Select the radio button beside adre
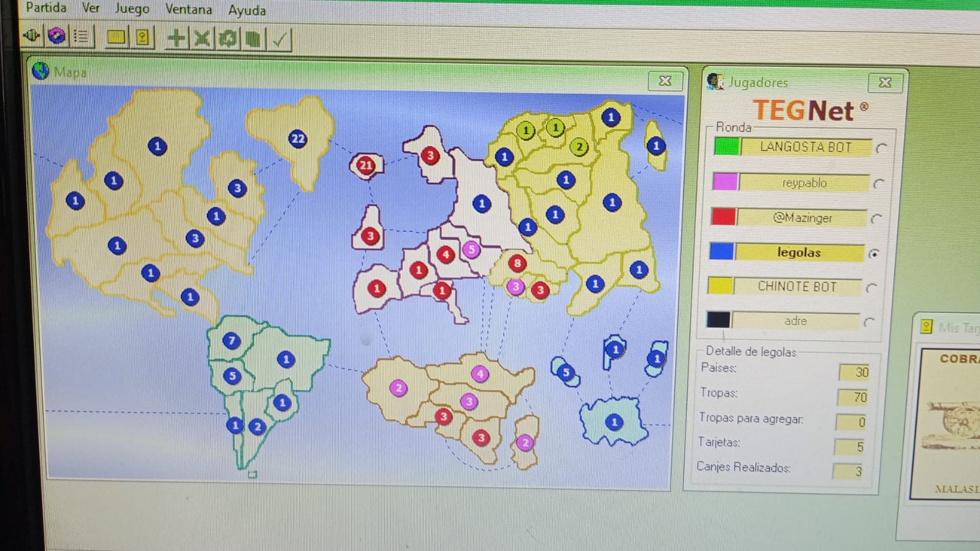The width and height of the screenshot is (980, 551). click(x=868, y=322)
